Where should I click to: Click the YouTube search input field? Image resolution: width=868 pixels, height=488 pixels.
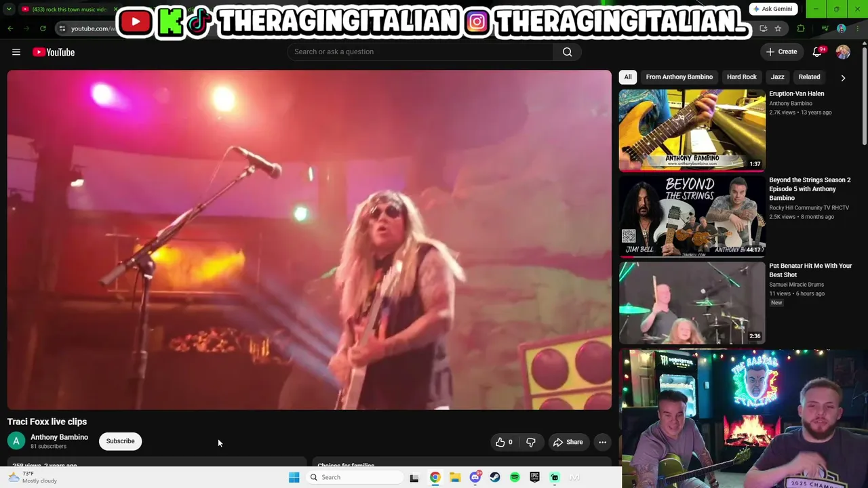pos(420,52)
